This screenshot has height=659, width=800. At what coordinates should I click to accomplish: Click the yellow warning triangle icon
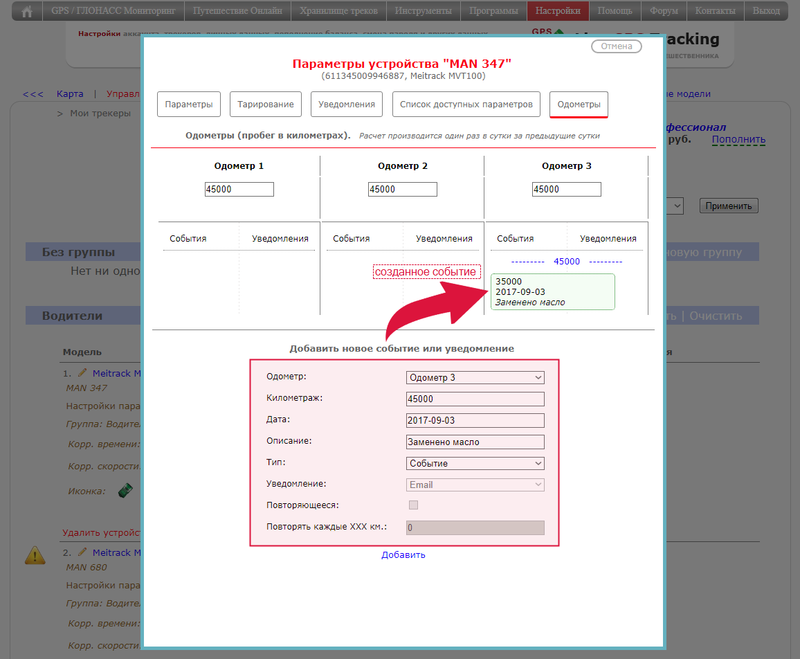pyautogui.click(x=35, y=554)
